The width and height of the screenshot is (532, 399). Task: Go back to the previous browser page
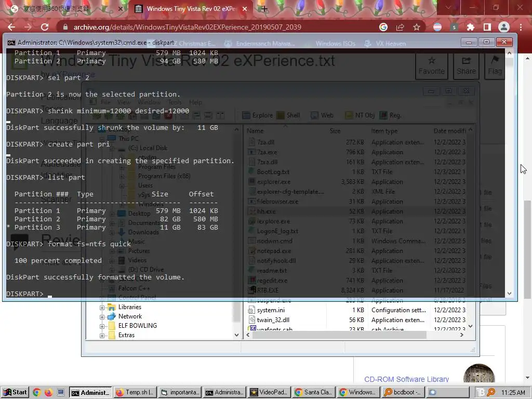point(11,27)
